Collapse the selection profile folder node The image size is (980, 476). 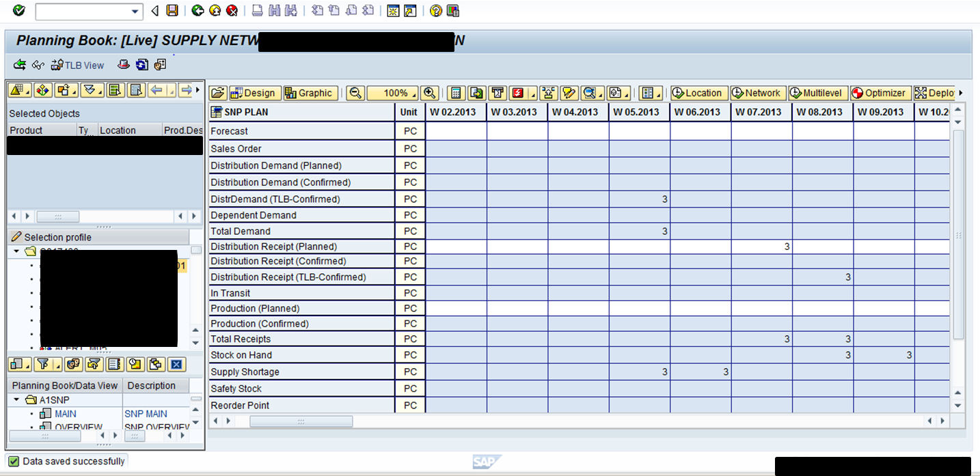point(16,251)
